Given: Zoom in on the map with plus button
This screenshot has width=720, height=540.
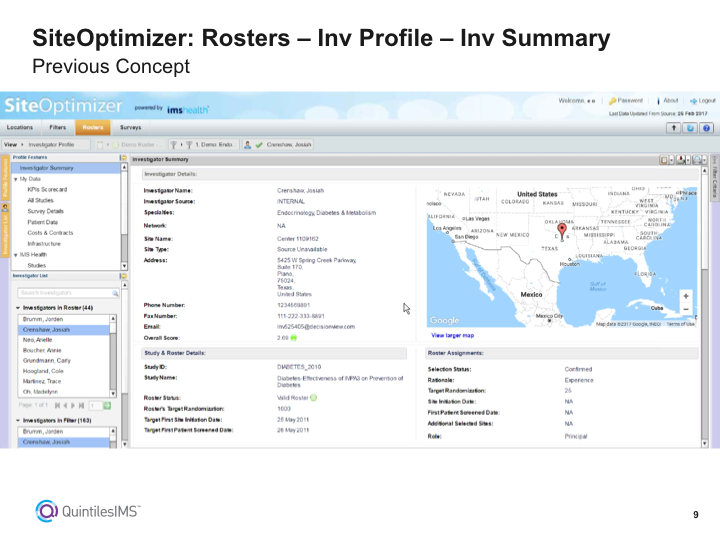Looking at the screenshot, I should point(686,297).
